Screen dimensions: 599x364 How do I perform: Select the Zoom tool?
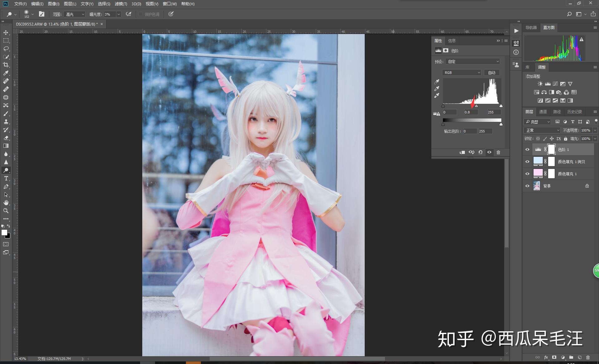(x=6, y=211)
